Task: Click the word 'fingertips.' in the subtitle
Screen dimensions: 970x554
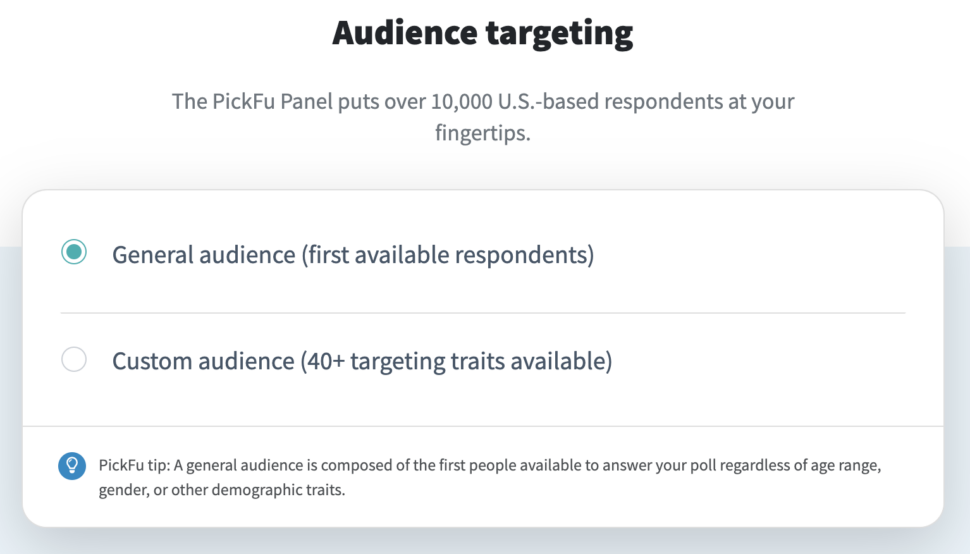Action: pos(483,133)
